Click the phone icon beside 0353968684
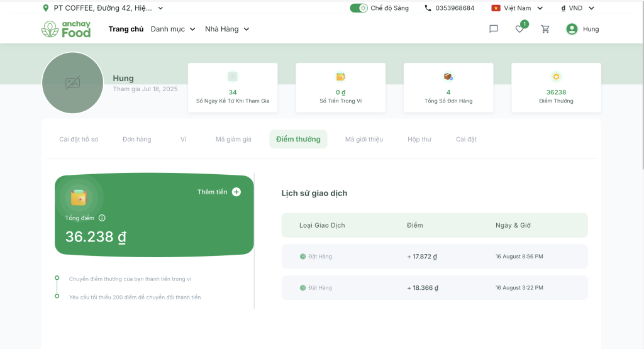Viewport: 644px width, 349px height. pos(428,8)
